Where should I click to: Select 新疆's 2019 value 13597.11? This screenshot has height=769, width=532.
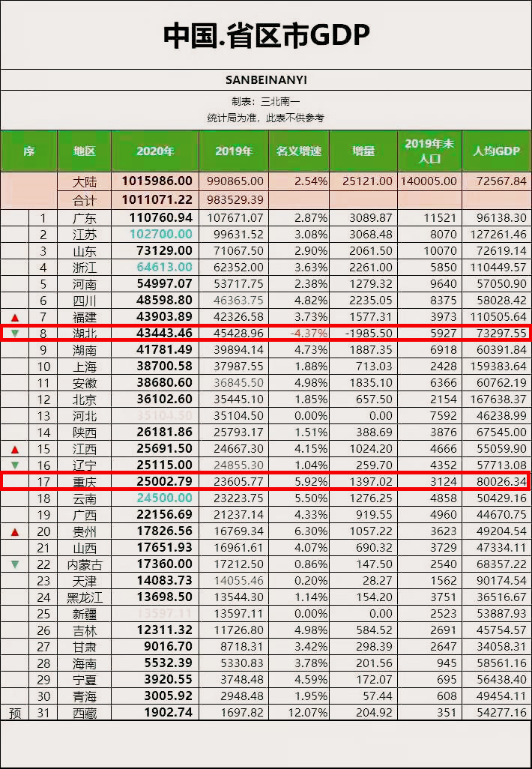(239, 614)
